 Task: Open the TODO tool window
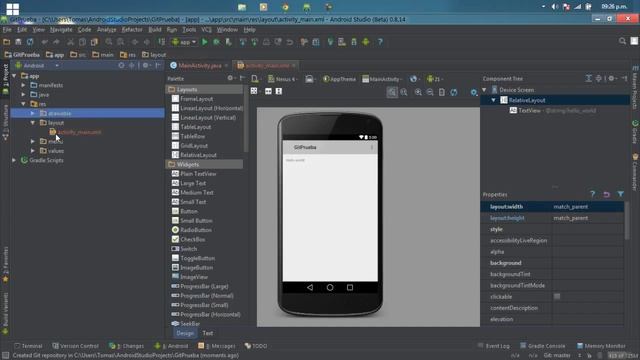click(x=256, y=346)
